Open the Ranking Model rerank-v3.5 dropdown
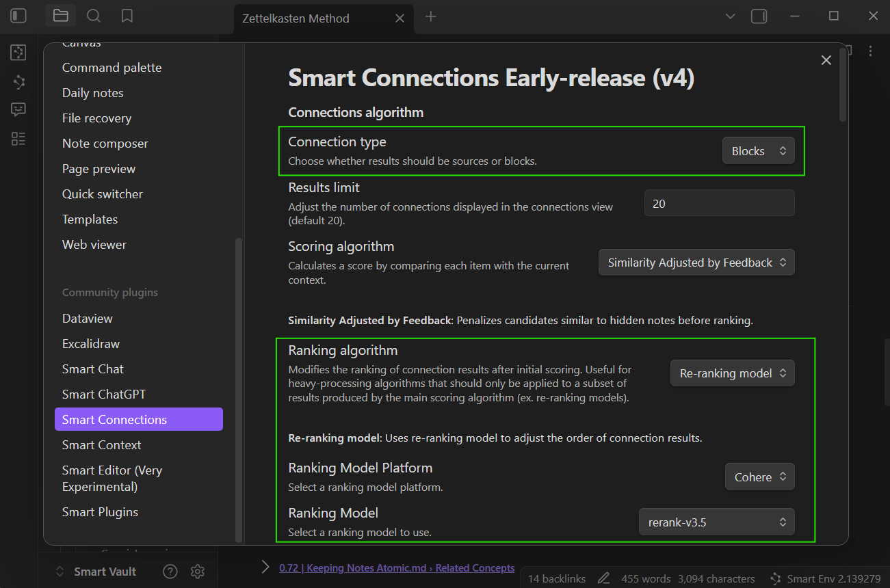Viewport: 890px width, 588px height. point(716,522)
